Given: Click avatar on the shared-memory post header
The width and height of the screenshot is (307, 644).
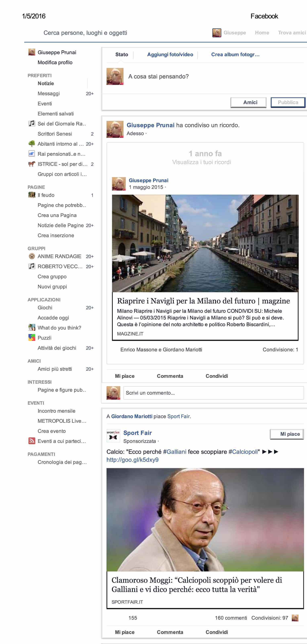Looking at the screenshot, I should (x=115, y=129).
